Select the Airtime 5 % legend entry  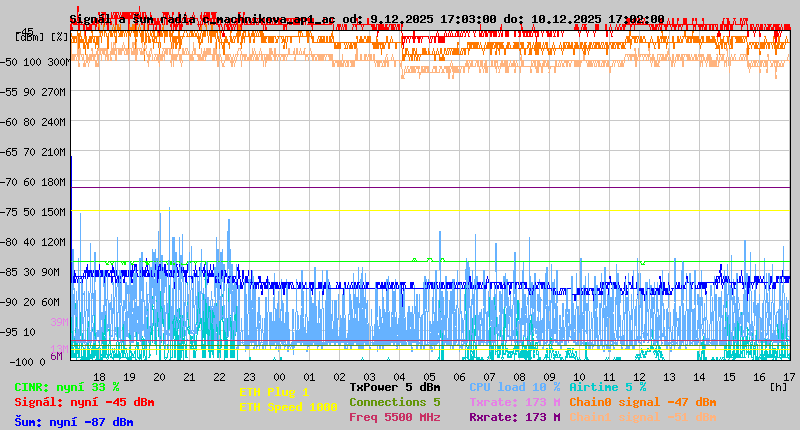(x=607, y=387)
